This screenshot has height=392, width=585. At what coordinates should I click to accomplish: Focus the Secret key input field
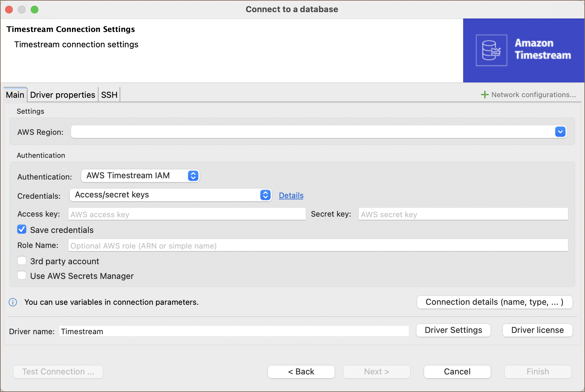pos(463,214)
